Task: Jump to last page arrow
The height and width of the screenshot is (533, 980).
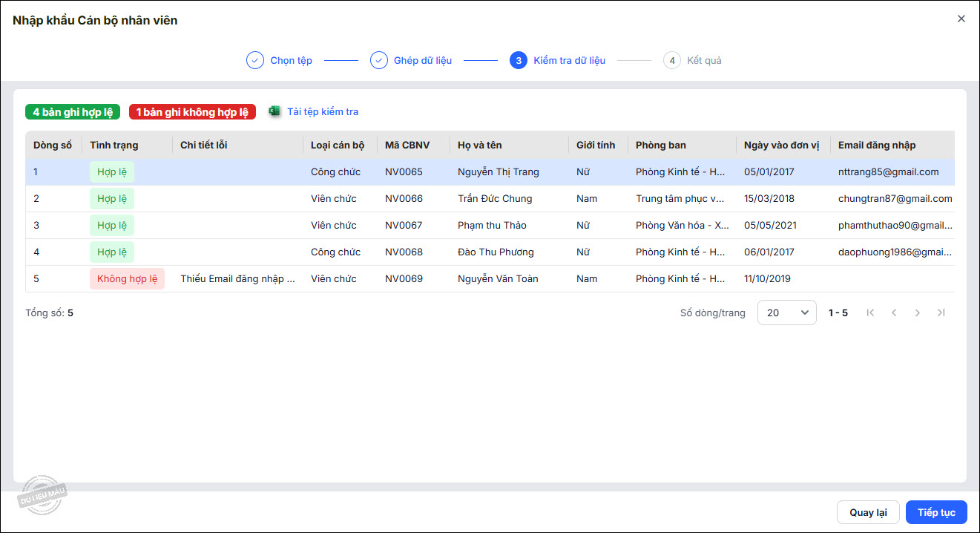Action: point(941,313)
